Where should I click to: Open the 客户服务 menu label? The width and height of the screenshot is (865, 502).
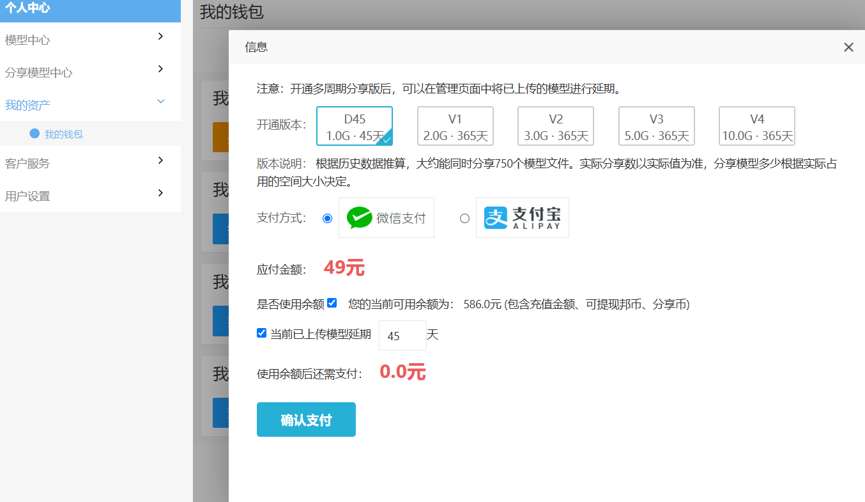[x=27, y=164]
